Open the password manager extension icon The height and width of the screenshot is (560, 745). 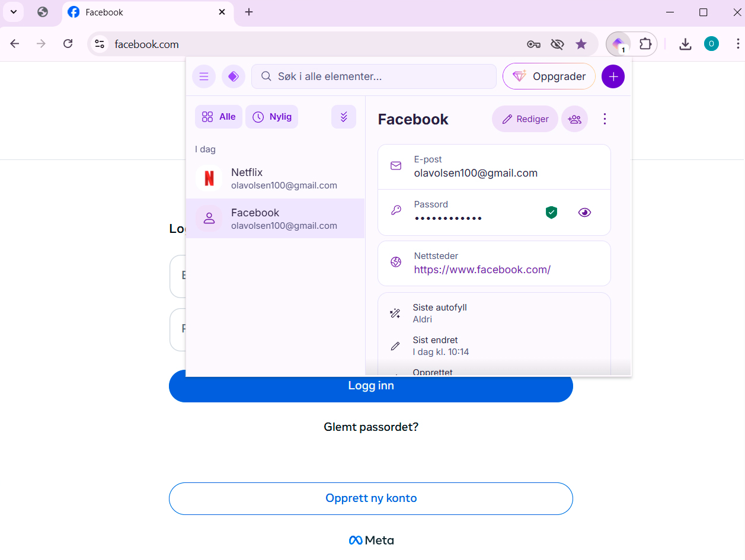click(x=618, y=44)
